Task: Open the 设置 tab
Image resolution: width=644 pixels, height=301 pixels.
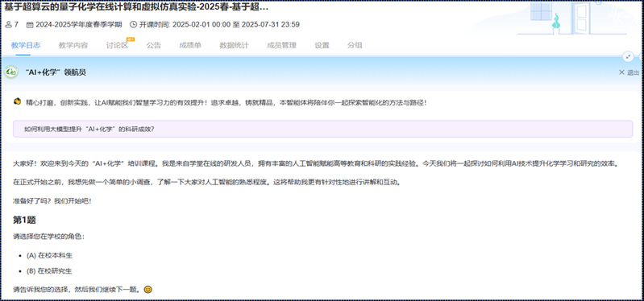Action: [322, 46]
